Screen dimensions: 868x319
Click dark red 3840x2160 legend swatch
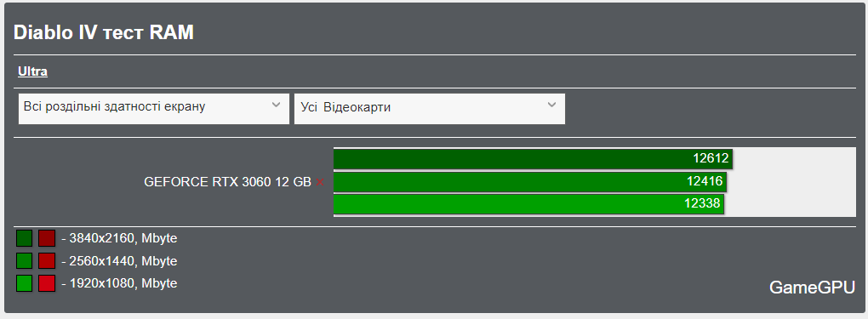[47, 238]
